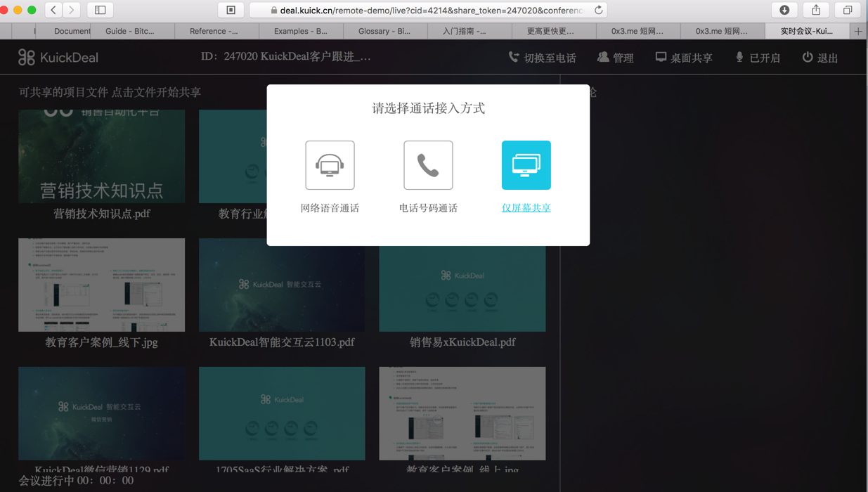
Task: Open the 管理 menu
Action: [x=616, y=58]
